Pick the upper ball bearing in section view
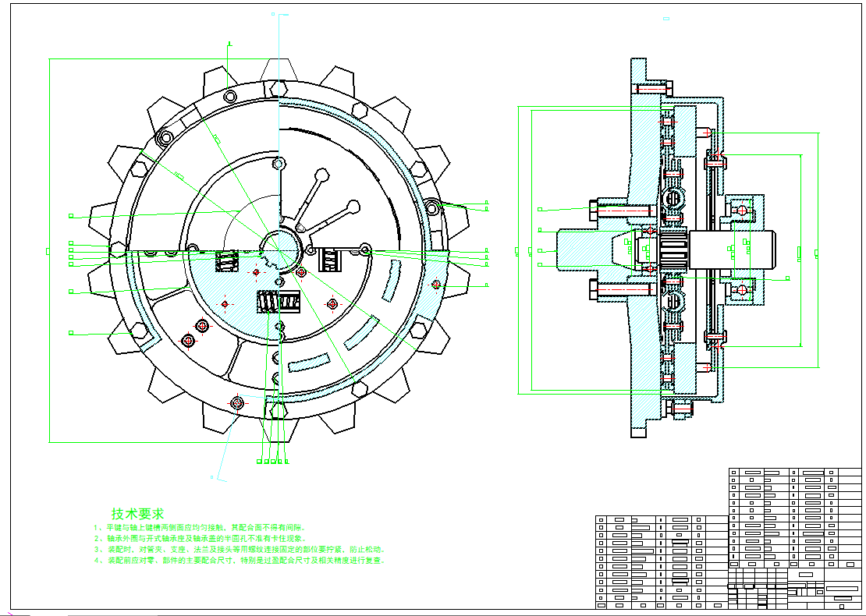866x616 pixels. point(740,210)
